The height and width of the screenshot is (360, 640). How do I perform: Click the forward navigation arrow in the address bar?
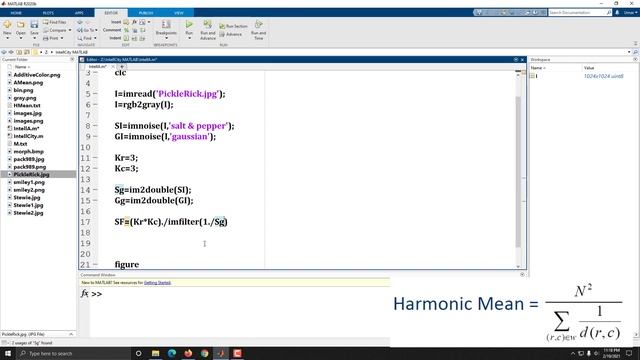click(x=11, y=52)
